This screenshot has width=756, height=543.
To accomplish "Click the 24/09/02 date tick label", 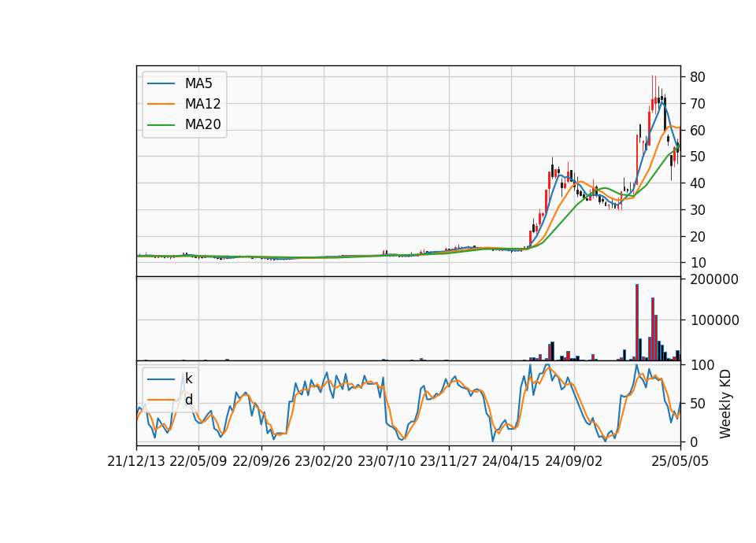I will [x=574, y=461].
